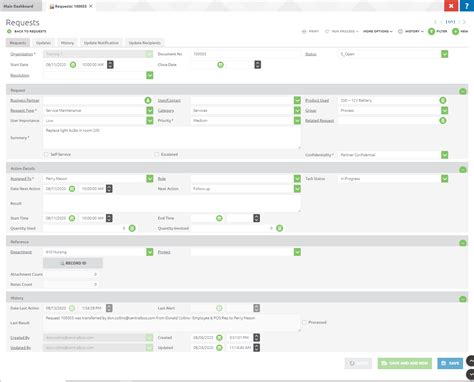The image size is (474, 382).
Task: Open the Created date calendar icon
Action: pyautogui.click(x=219, y=338)
